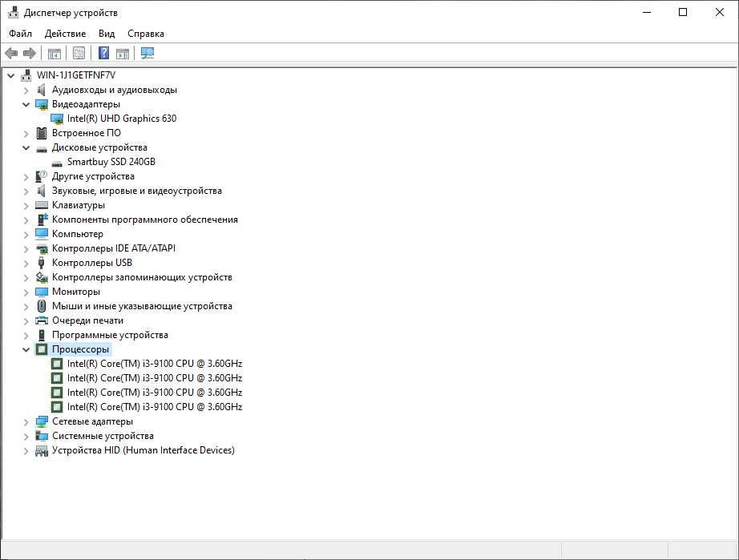Collapse the WIN-1J1GETFNF7V root node
This screenshot has height=560, width=739.
pos(11,75)
